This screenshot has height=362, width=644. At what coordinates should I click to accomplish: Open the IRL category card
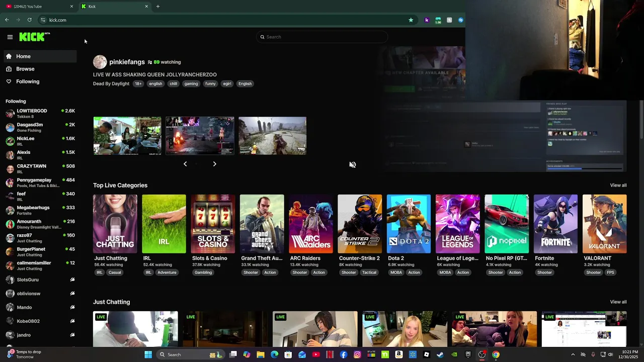164,224
